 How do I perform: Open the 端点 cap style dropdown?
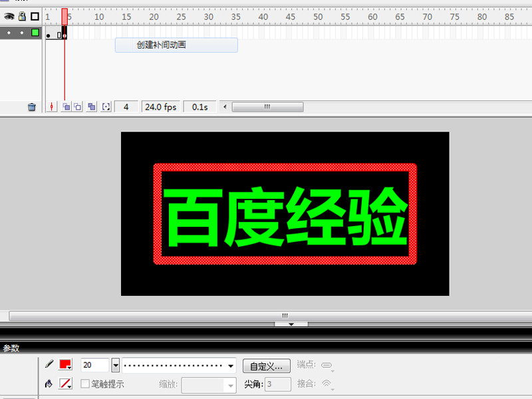(328, 366)
